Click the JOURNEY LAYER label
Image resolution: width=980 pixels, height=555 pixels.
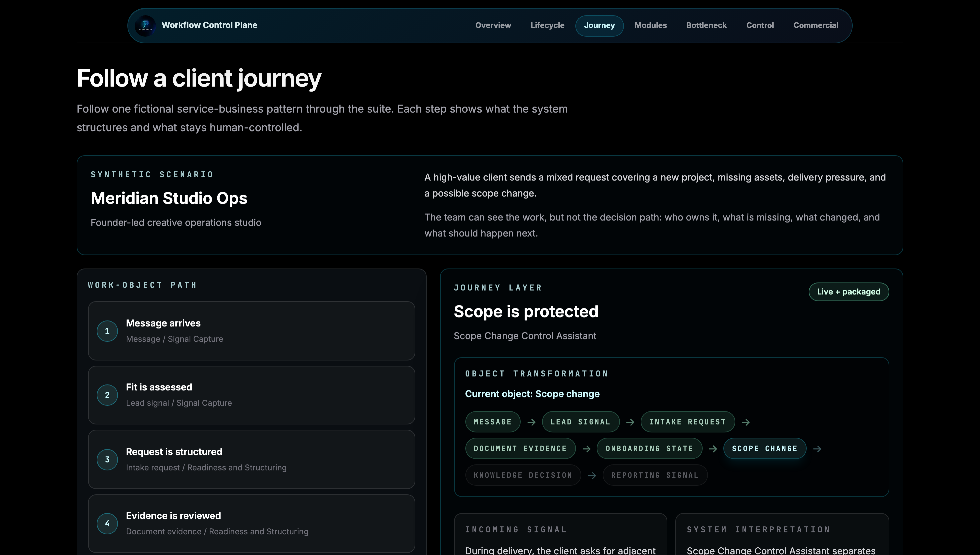pos(498,287)
